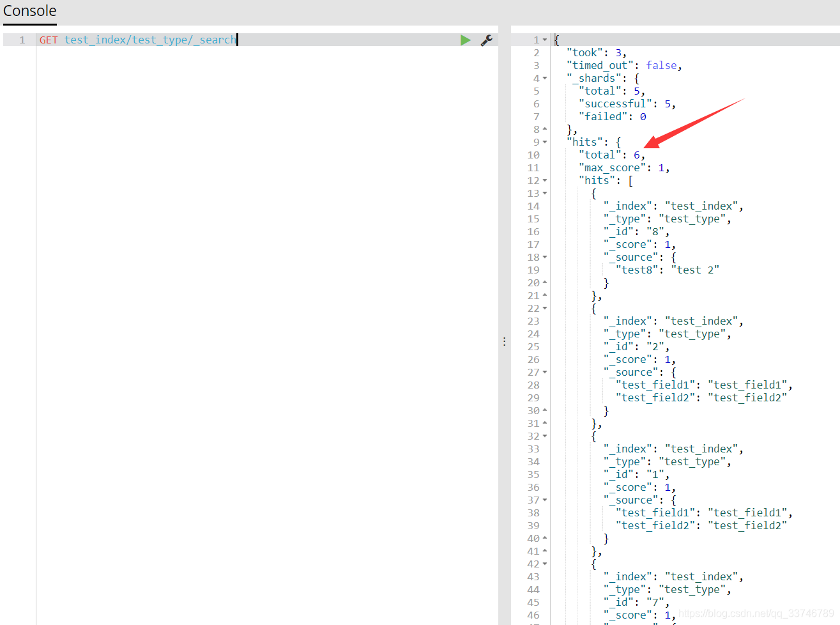Click the fold end marker on line 8

click(545, 129)
